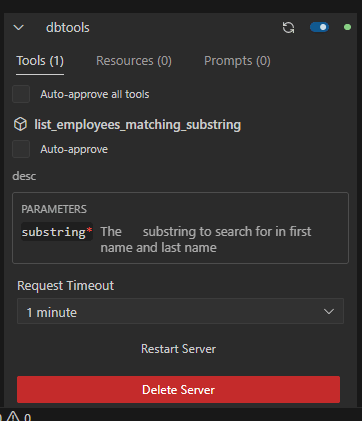Image resolution: width=362 pixels, height=421 pixels.
Task: Click the substring parameter description text
Action: coord(206,240)
